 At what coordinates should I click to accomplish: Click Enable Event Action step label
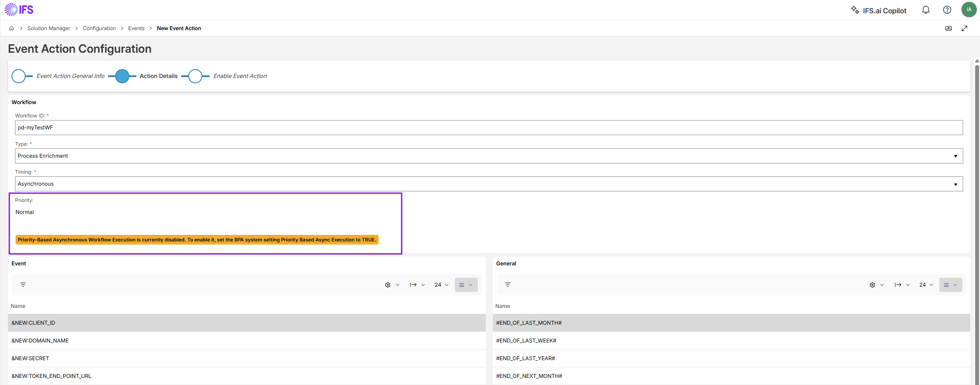[x=240, y=76]
